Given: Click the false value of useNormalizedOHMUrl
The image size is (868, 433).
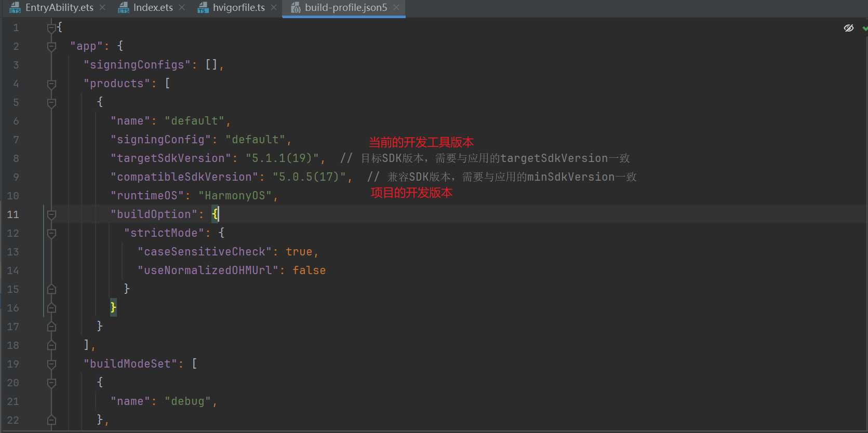Looking at the screenshot, I should pos(309,270).
